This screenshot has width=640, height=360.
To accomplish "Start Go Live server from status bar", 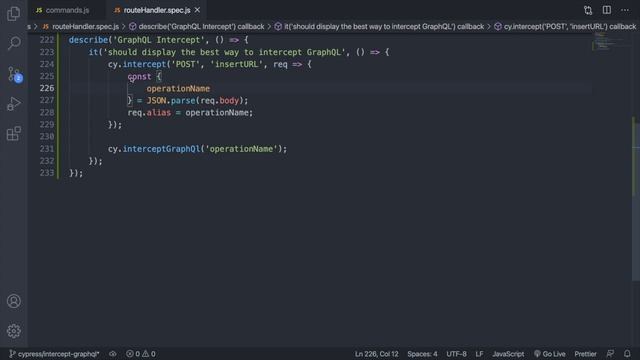I will [550, 354].
